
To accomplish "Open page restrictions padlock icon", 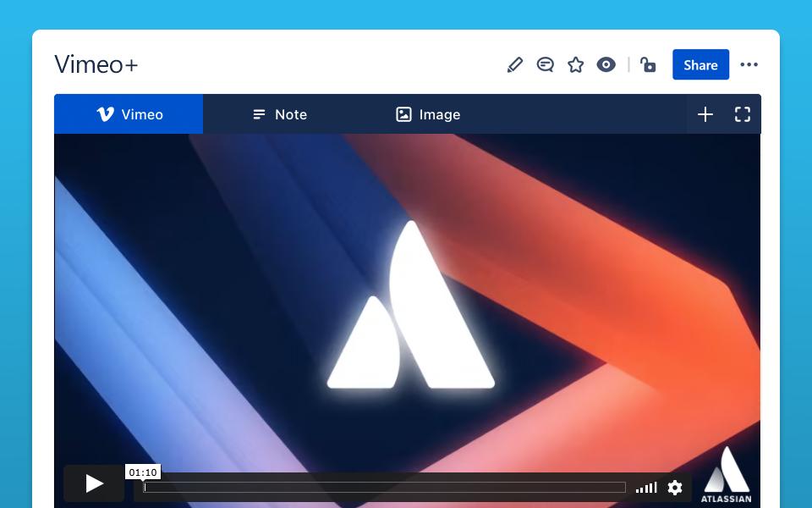I will (648, 65).
